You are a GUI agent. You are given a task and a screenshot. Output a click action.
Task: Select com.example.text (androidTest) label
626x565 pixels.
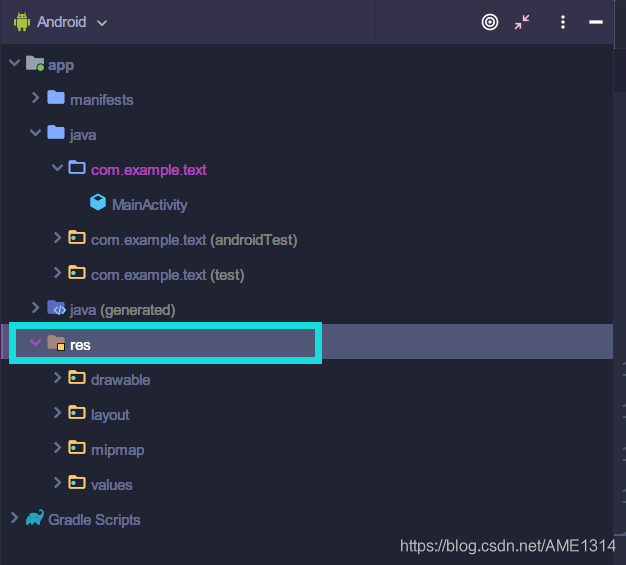point(194,240)
